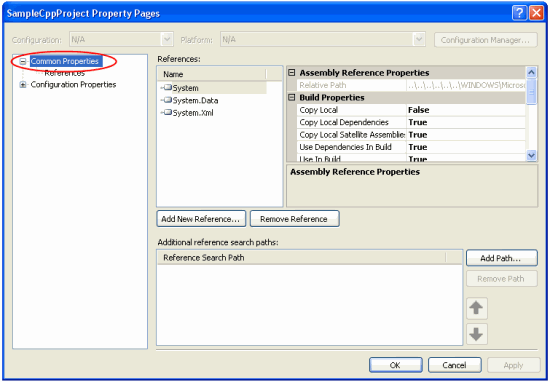Move search path up with arrow icon
Screen dimensions: 550x382
click(x=476, y=308)
